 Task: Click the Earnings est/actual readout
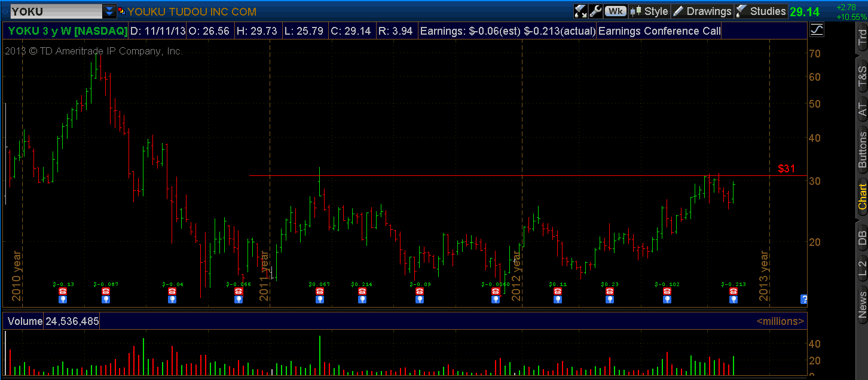pyautogui.click(x=508, y=31)
